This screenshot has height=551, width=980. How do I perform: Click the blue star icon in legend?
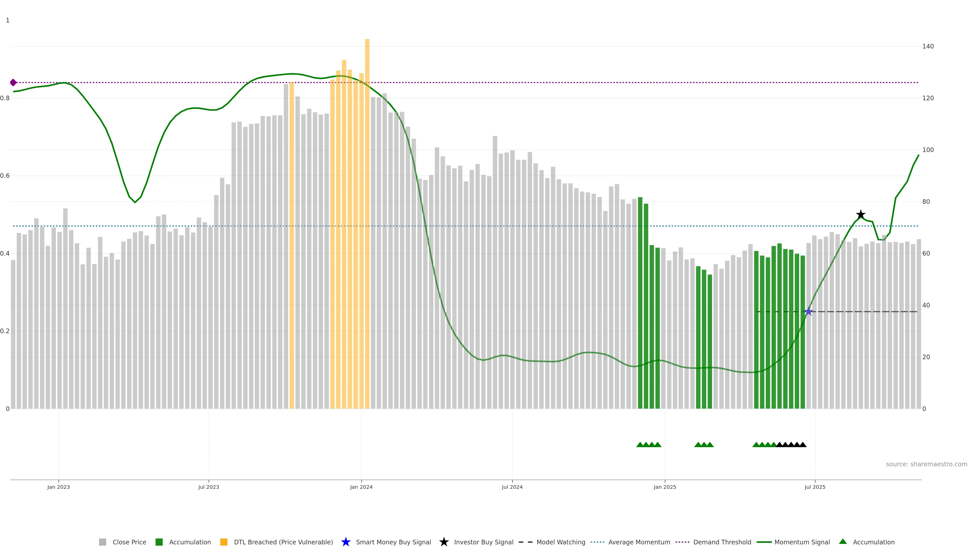point(346,542)
